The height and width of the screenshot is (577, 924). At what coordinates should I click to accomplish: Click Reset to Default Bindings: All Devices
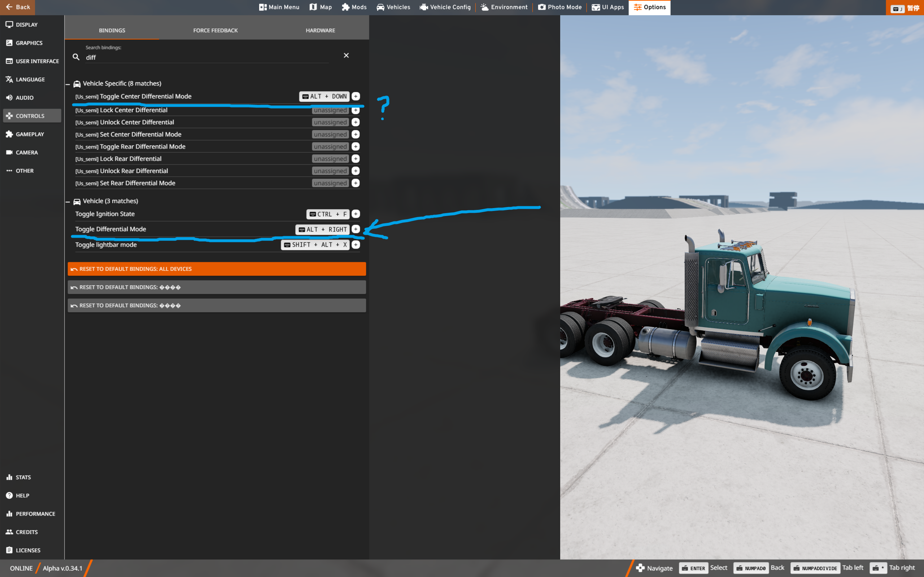(217, 269)
